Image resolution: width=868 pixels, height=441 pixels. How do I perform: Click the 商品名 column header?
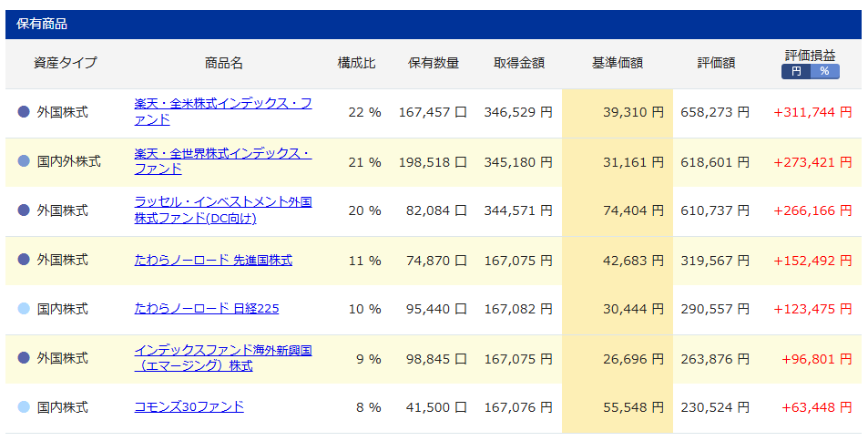click(224, 63)
